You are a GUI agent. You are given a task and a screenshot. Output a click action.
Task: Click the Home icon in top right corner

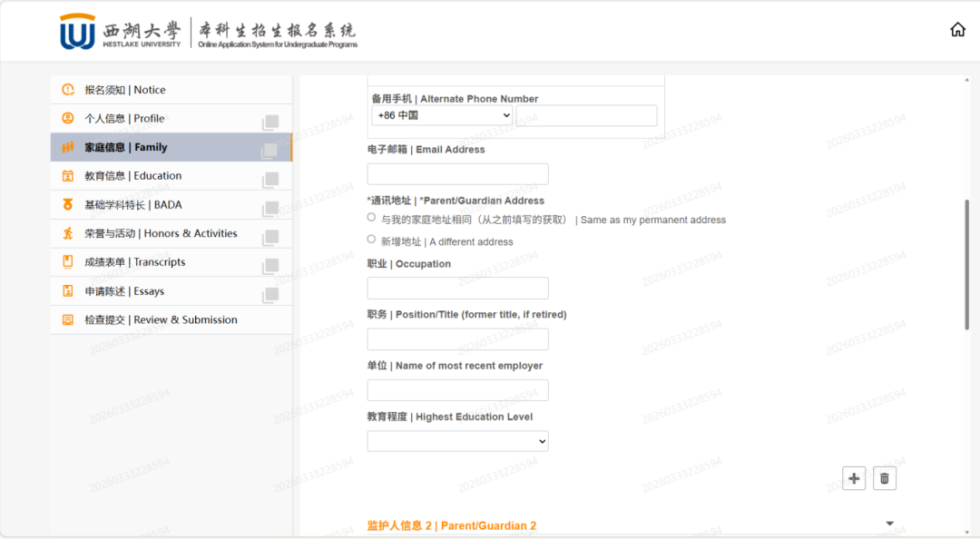click(957, 29)
